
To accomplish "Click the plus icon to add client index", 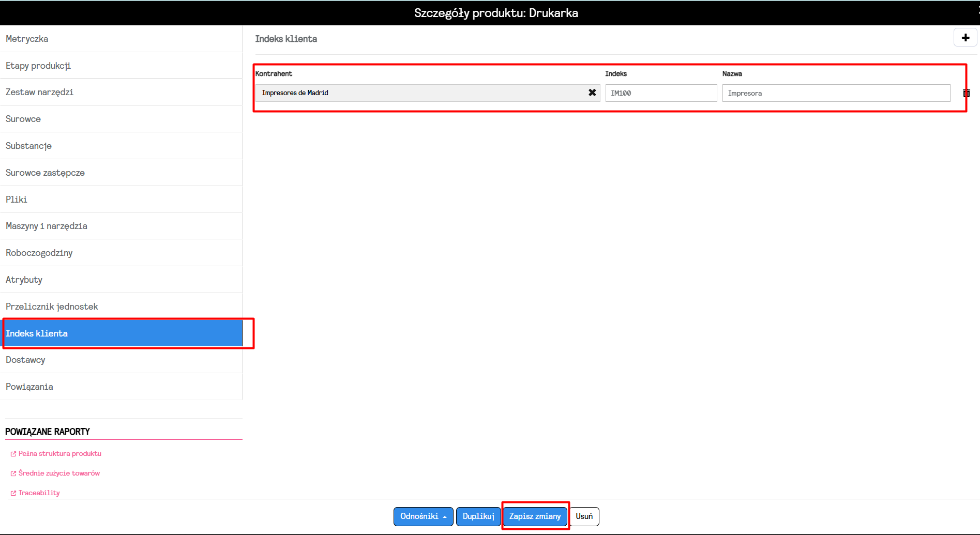I will (x=965, y=38).
